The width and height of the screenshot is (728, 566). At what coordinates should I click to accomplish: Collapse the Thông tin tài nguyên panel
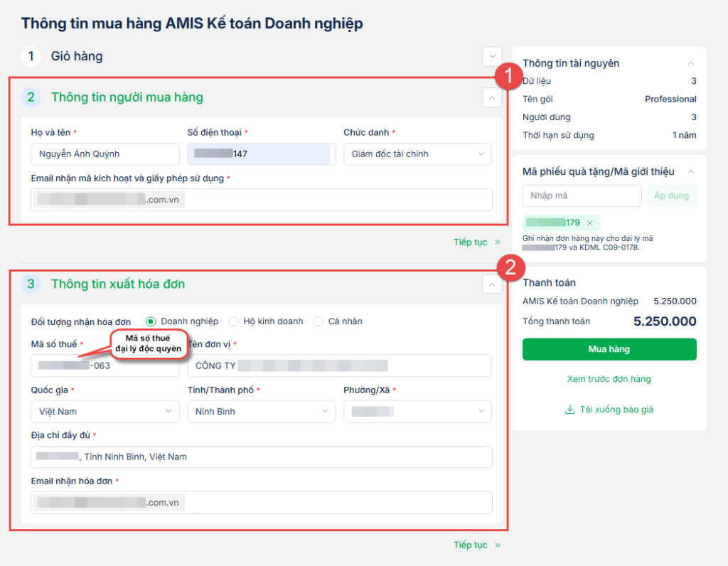[691, 63]
